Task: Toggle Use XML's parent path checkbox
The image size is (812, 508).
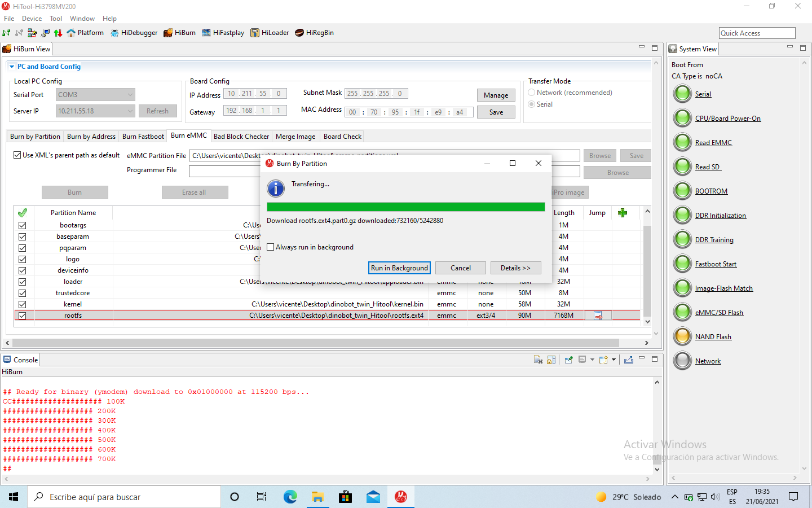Action: point(17,155)
